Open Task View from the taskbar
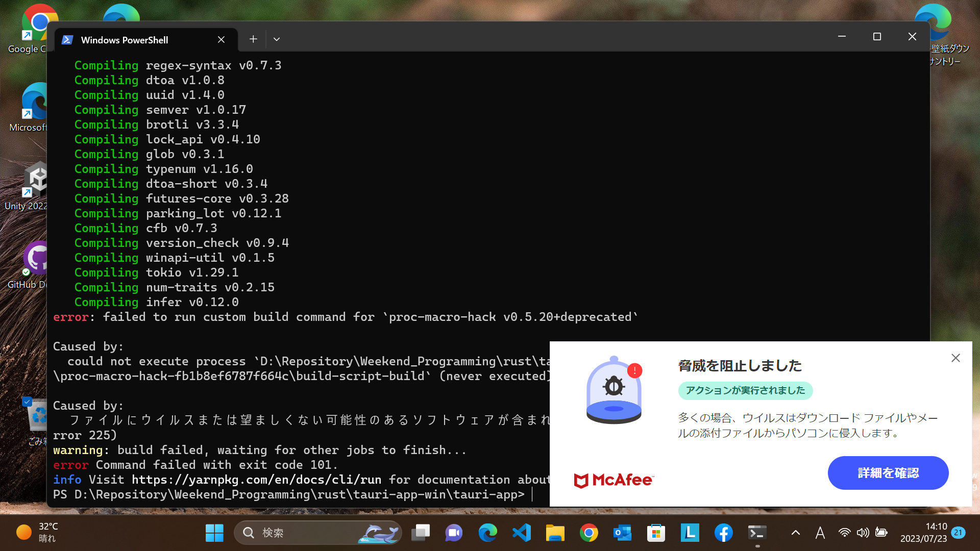Image resolution: width=980 pixels, height=551 pixels. coord(421,533)
